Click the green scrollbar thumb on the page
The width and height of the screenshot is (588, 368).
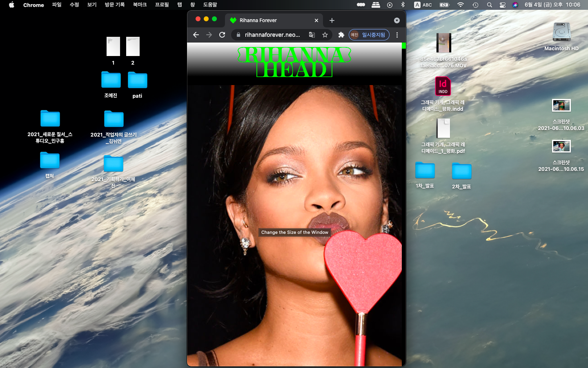tap(404, 45)
